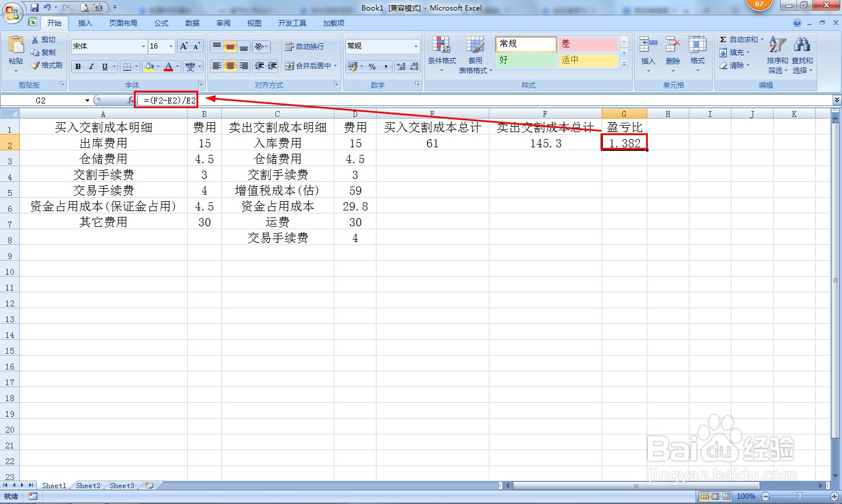Open number format dropdown 常规

416,46
